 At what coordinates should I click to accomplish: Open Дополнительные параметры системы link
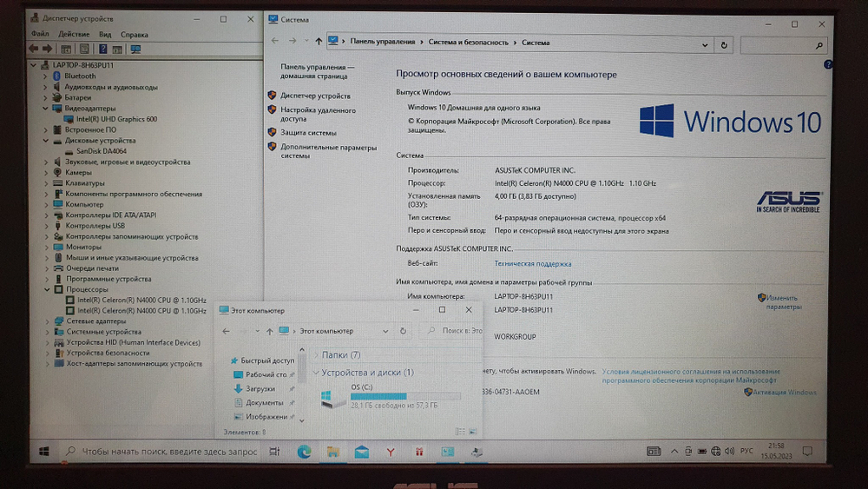pyautogui.click(x=328, y=151)
